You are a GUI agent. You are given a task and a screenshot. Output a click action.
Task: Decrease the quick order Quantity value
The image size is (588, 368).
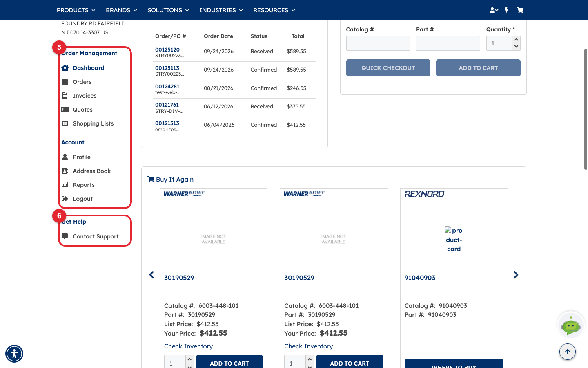click(x=517, y=47)
